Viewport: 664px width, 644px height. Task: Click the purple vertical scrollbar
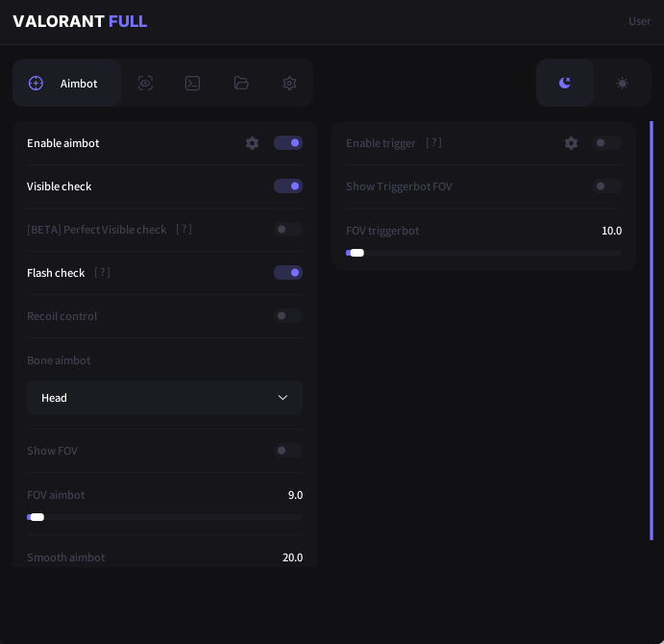tap(652, 330)
